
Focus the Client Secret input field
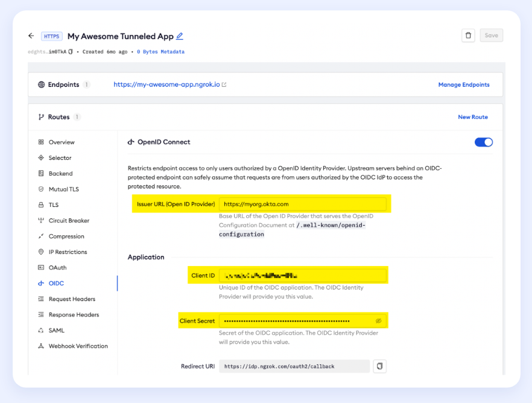(x=303, y=321)
